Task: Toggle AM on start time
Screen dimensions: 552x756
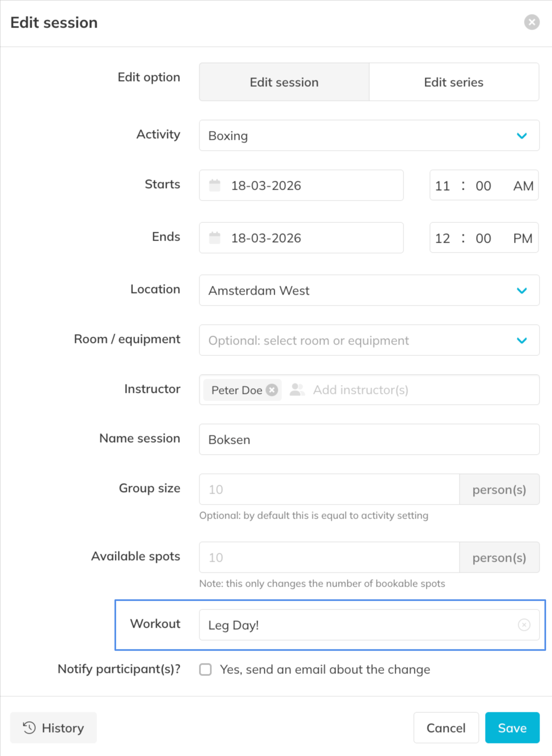Action: click(x=523, y=186)
